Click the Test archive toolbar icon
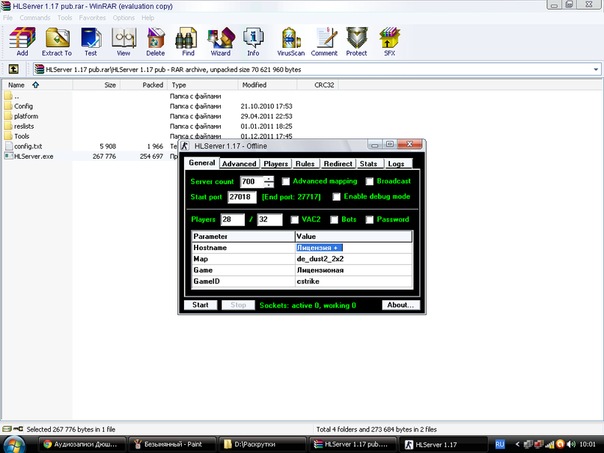Image resolution: width=604 pixels, height=453 pixels. [x=91, y=38]
